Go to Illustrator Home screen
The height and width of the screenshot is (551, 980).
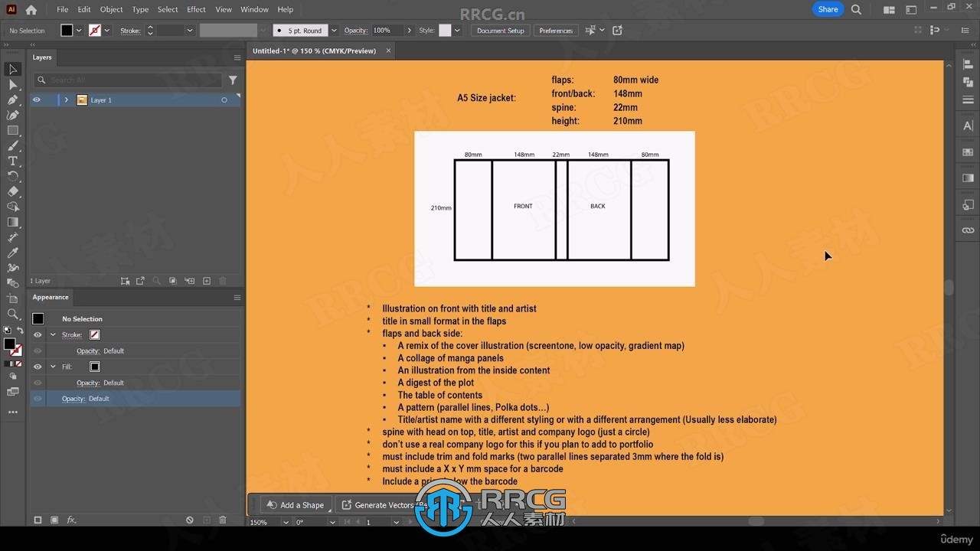pos(31,10)
